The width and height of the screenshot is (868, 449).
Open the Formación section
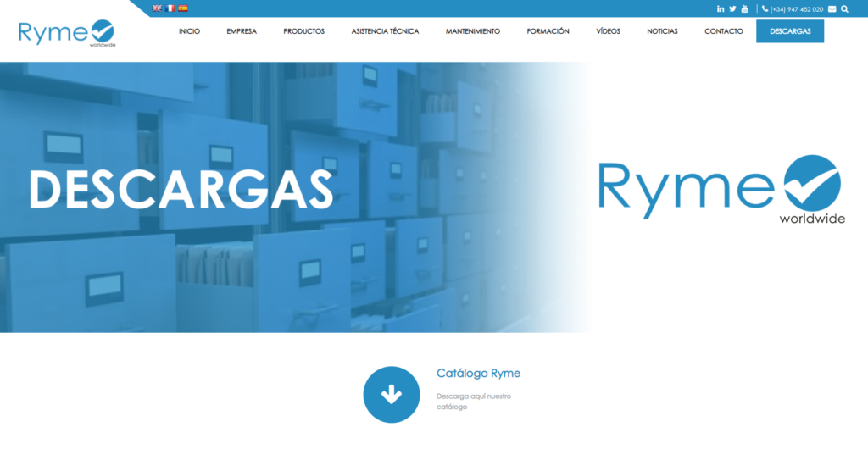(548, 31)
